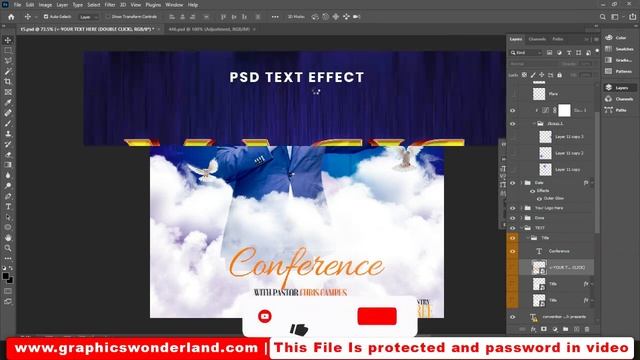Select the Rectangular Marquee tool

coord(8,50)
